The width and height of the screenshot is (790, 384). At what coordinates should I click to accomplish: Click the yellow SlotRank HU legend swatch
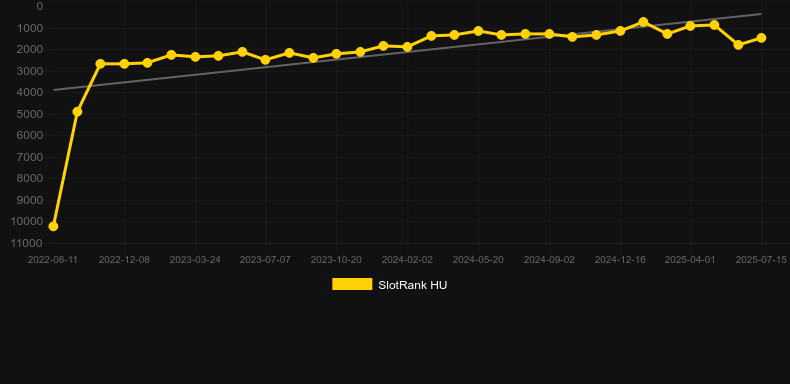tap(352, 284)
